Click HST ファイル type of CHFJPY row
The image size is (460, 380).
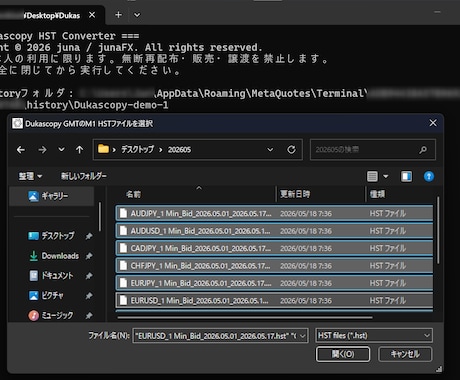pos(388,266)
